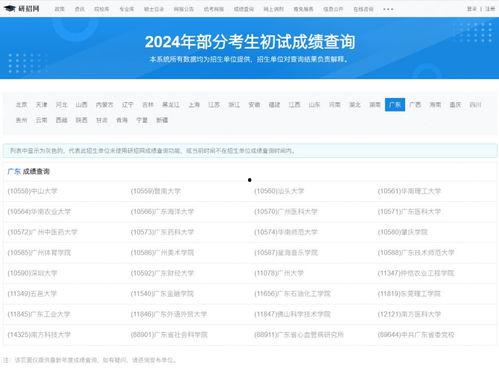
Task: Click the 注册 register link
Action: [x=490, y=9]
